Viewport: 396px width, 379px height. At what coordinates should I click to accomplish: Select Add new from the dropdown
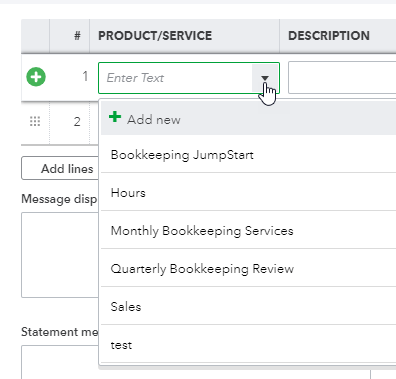tap(248, 119)
